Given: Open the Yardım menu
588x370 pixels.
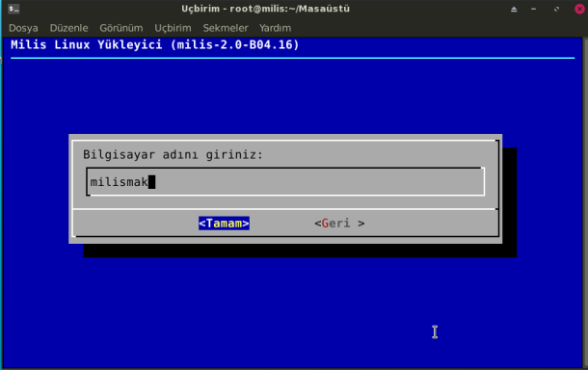Looking at the screenshot, I should pyautogui.click(x=275, y=28).
